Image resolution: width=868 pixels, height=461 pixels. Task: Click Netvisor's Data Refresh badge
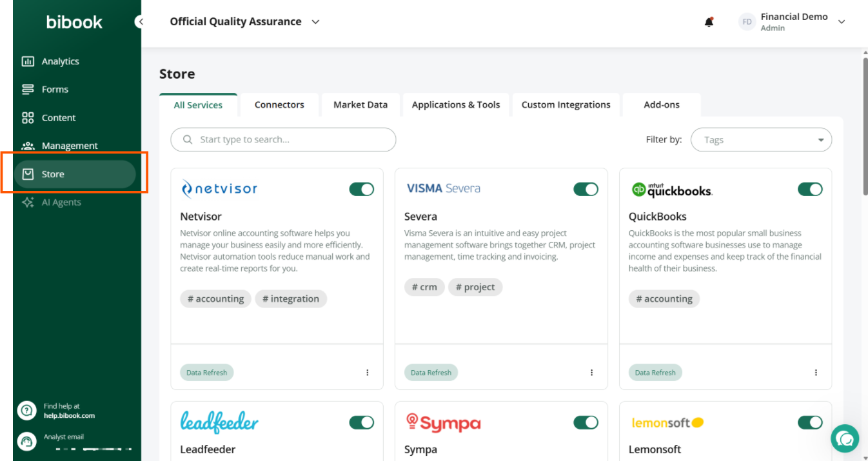click(x=207, y=373)
